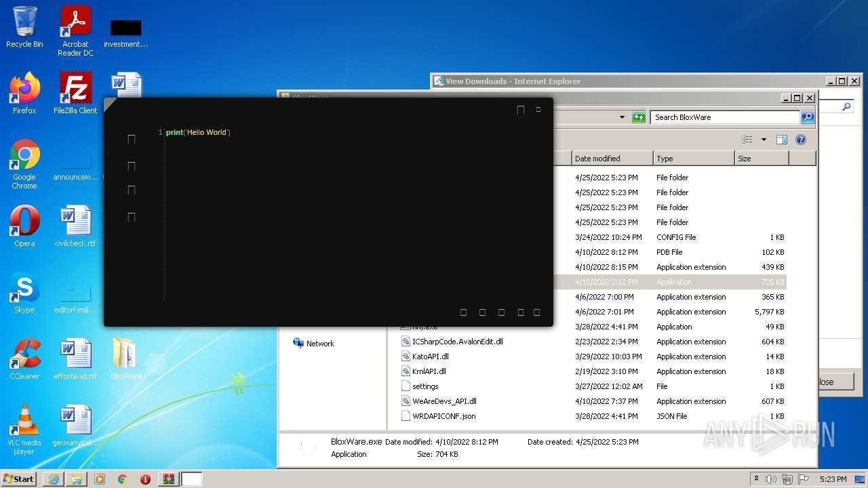Click into Search BloxWare field
This screenshot has height=488, width=868.
coord(724,117)
